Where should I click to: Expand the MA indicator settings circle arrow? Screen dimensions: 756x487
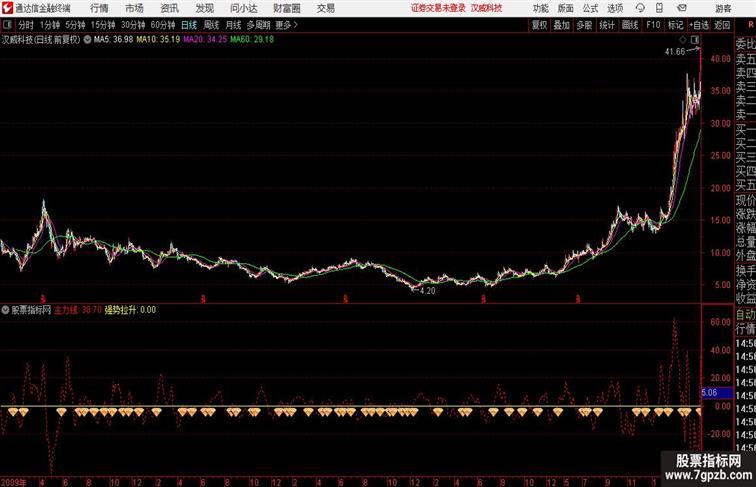pos(87,40)
